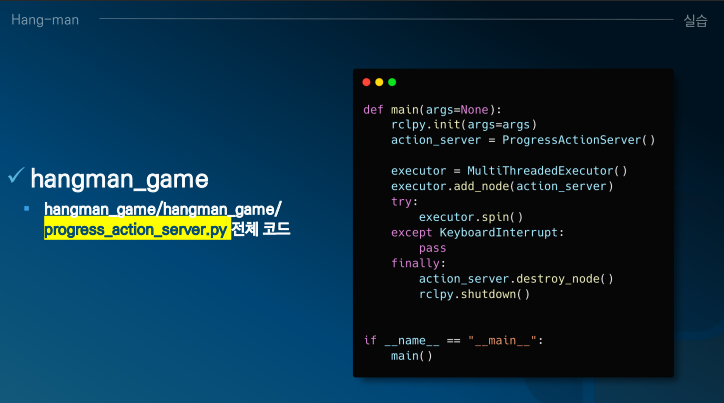The height and width of the screenshot is (403, 724).
Task: Click the except KeyboardInterrupt: line
Action: pyautogui.click(x=477, y=232)
